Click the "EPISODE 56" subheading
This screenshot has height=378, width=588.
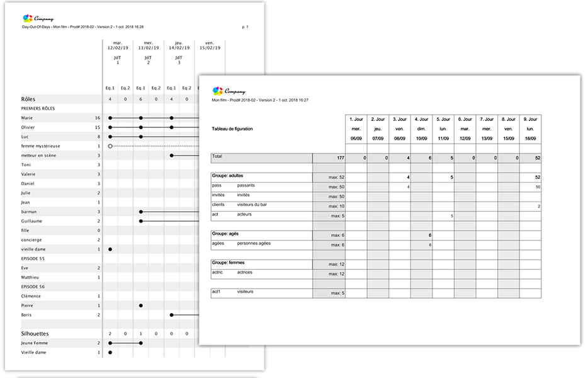point(33,287)
